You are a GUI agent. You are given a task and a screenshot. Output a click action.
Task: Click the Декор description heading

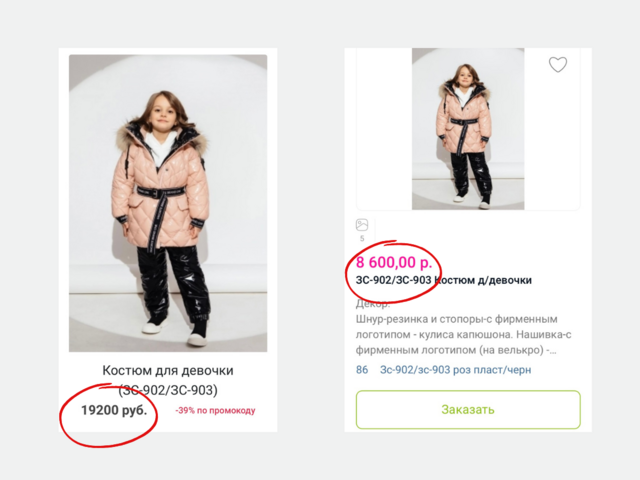point(373,303)
